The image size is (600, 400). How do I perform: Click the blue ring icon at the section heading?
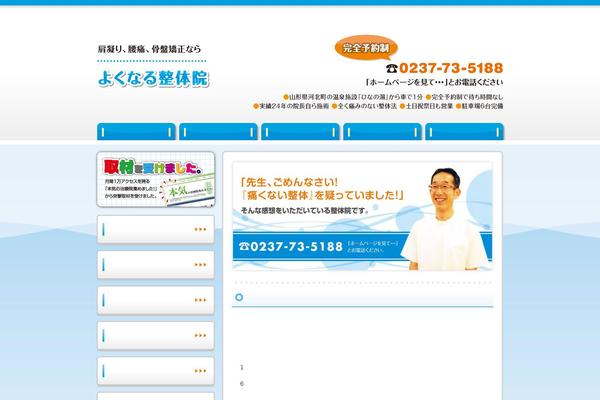[x=239, y=297]
